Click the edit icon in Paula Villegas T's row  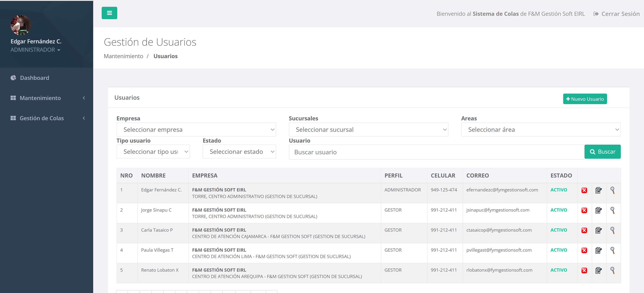(598, 250)
